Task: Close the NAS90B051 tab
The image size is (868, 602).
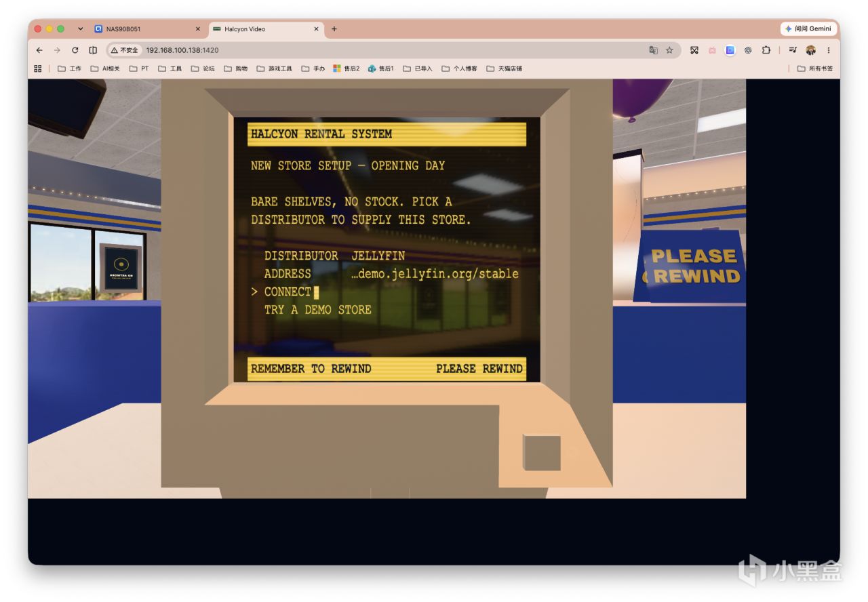Action: point(198,29)
